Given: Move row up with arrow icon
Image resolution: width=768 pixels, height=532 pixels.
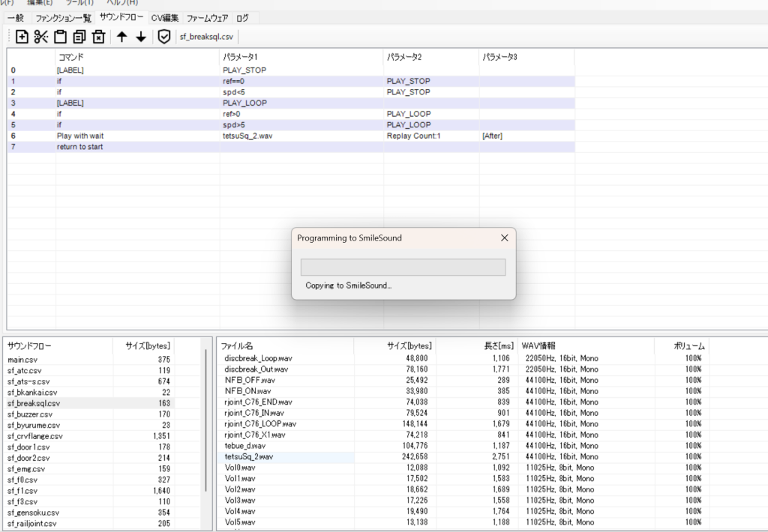Looking at the screenshot, I should tap(121, 37).
